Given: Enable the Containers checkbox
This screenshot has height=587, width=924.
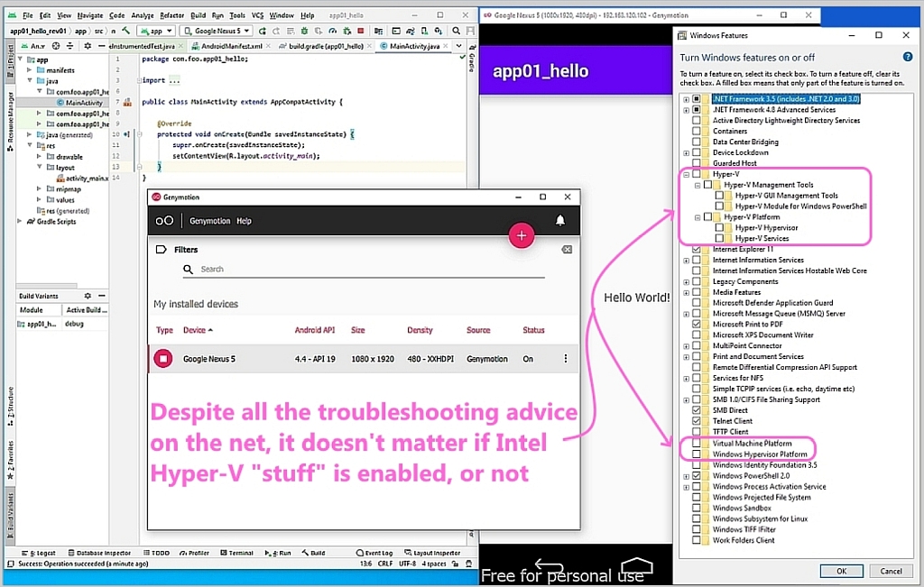Looking at the screenshot, I should (697, 131).
